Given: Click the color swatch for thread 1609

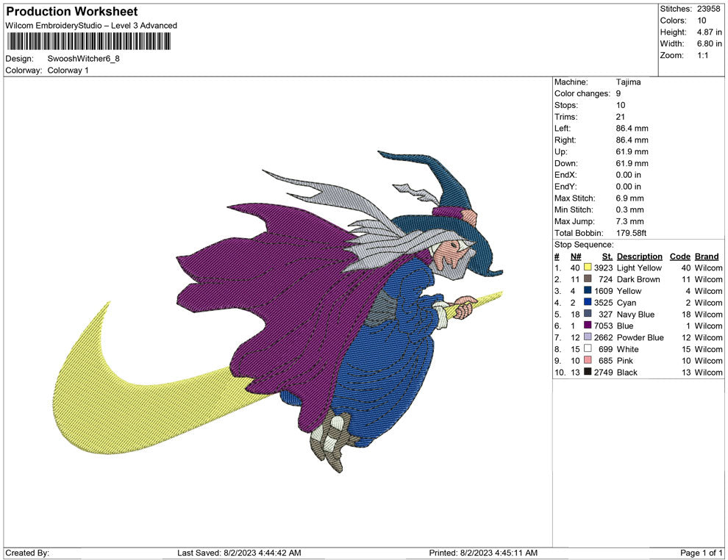Looking at the screenshot, I should (x=588, y=290).
